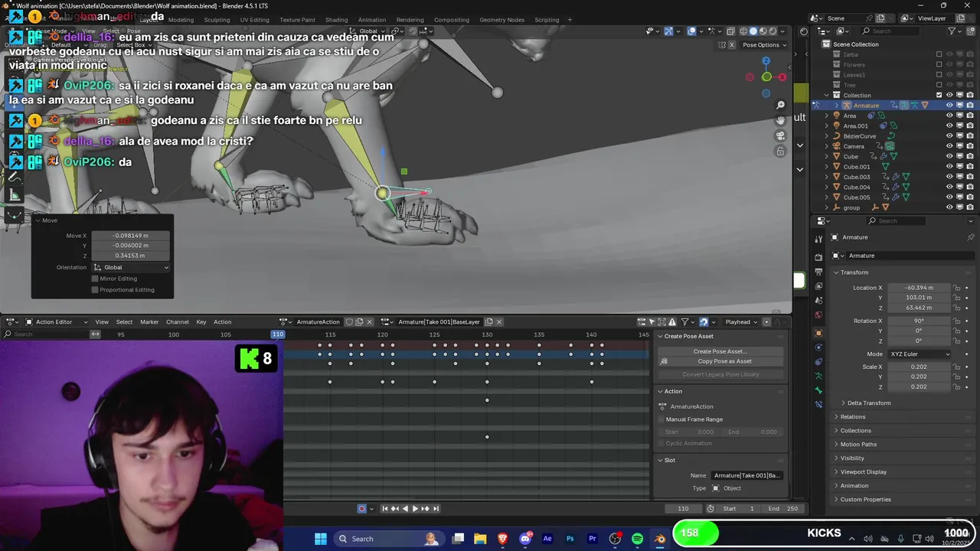Select wireframe viewport shading icon
This screenshot has width=980, height=551.
742,31
